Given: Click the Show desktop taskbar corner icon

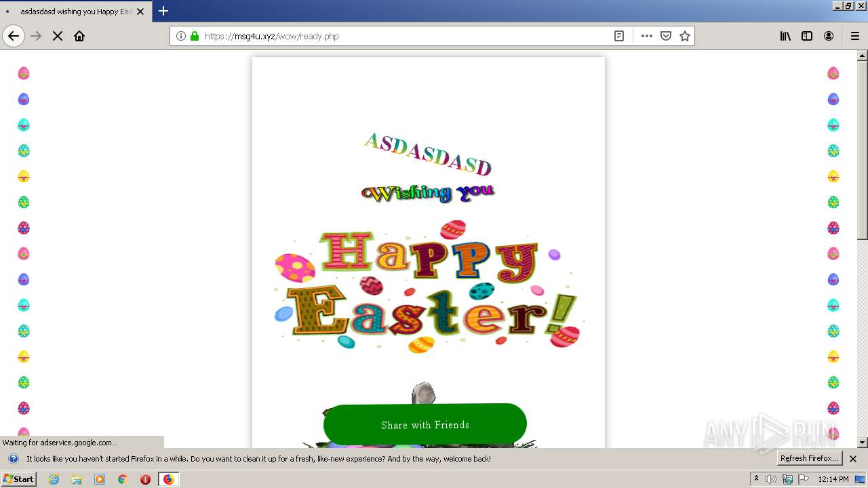Looking at the screenshot, I should tap(861, 479).
